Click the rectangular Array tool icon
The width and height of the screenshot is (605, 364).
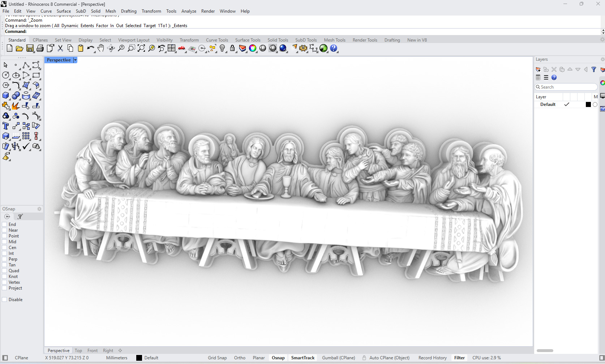click(26, 136)
